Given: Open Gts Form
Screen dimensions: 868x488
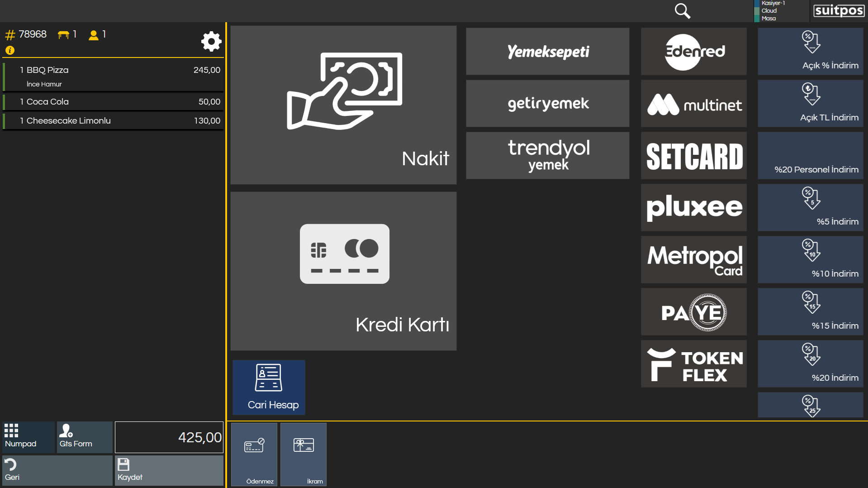Looking at the screenshot, I should tap(85, 437).
